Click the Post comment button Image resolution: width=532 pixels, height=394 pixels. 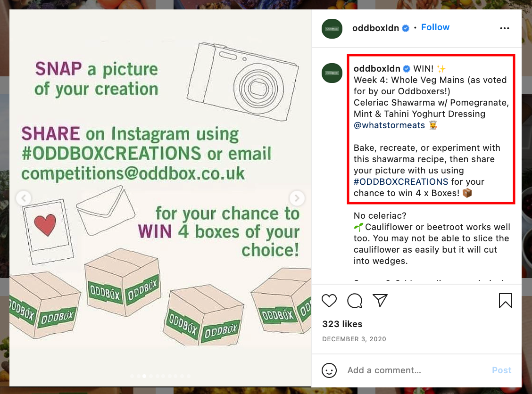coord(501,370)
